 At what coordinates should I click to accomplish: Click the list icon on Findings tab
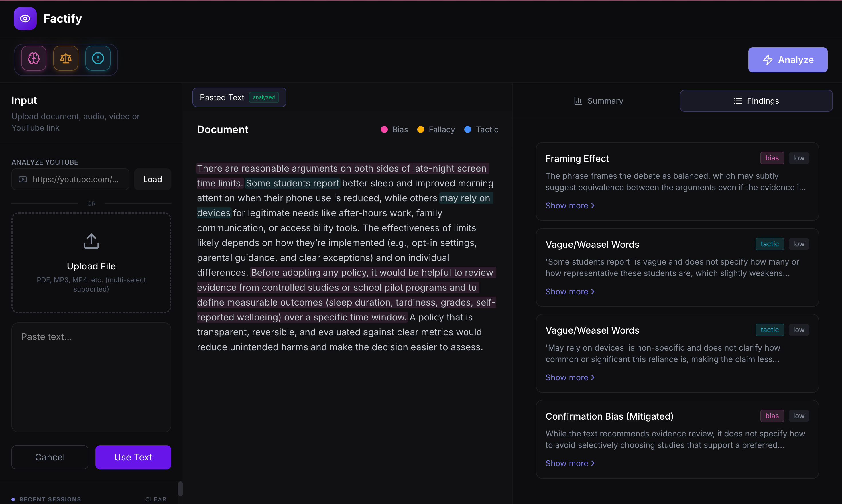pyautogui.click(x=737, y=101)
